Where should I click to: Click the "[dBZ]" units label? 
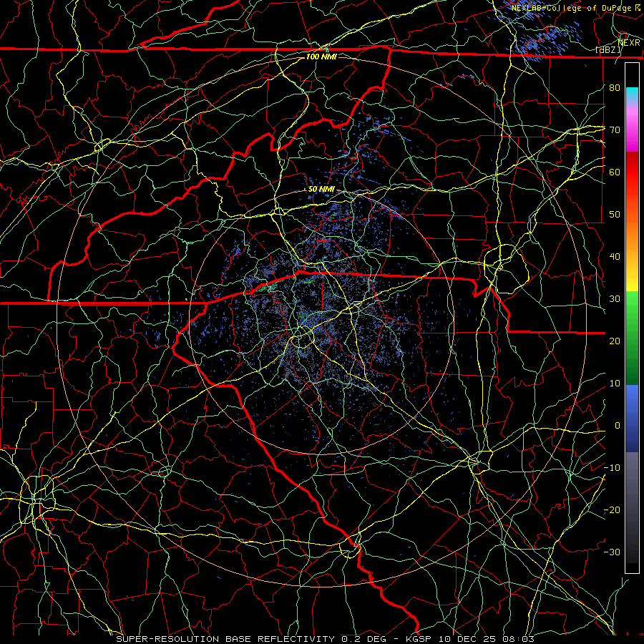click(608, 49)
